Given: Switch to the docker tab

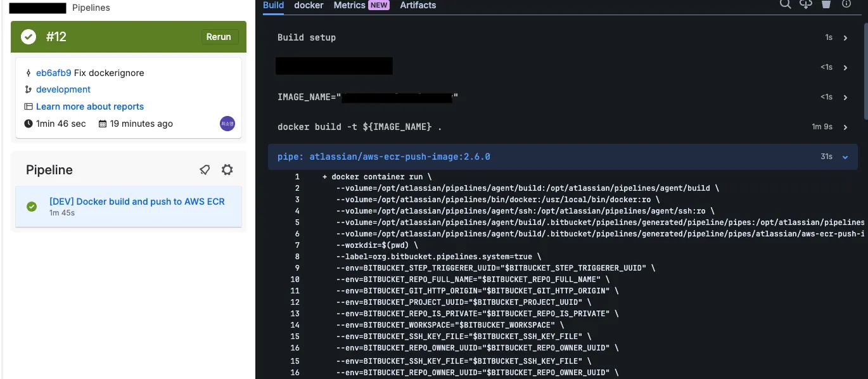Looking at the screenshot, I should pyautogui.click(x=309, y=5).
